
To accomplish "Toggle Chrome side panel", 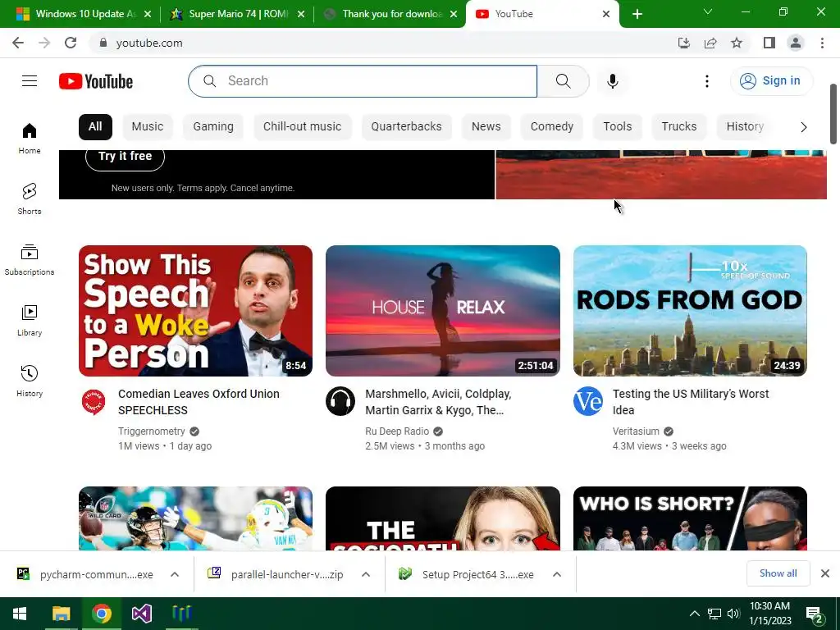I will [x=769, y=43].
